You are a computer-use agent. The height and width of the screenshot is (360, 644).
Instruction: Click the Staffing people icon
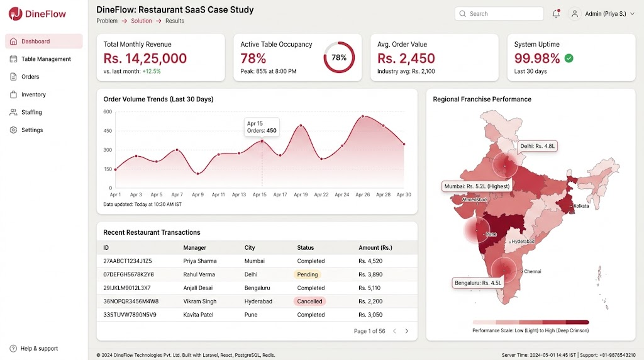pyautogui.click(x=14, y=112)
